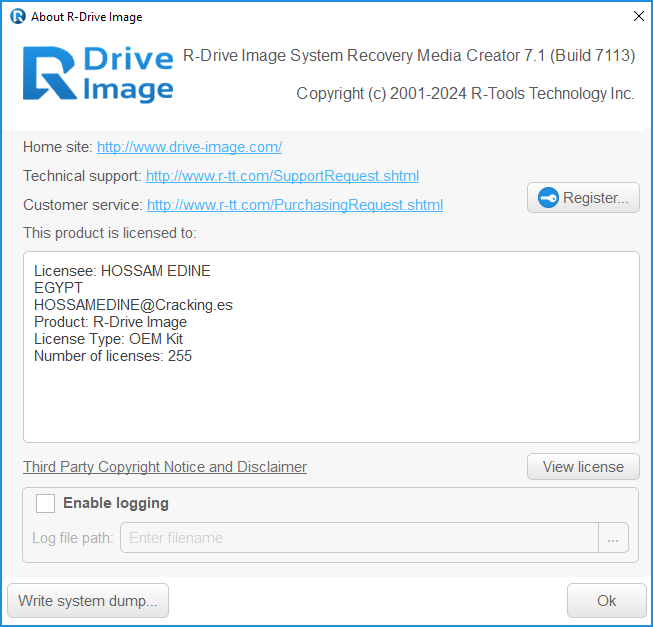The height and width of the screenshot is (627, 653).
Task: Click the R-Drive Image logo graphic
Action: click(x=98, y=74)
